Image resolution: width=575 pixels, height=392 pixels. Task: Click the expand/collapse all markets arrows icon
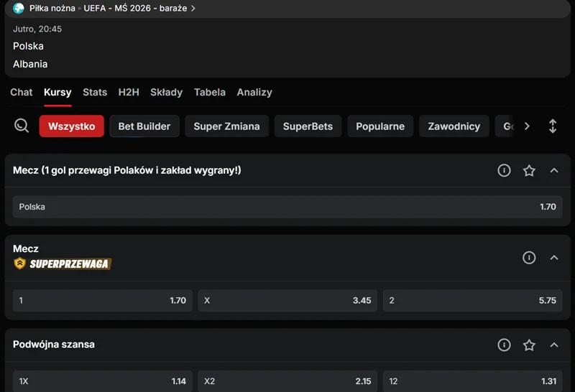553,126
